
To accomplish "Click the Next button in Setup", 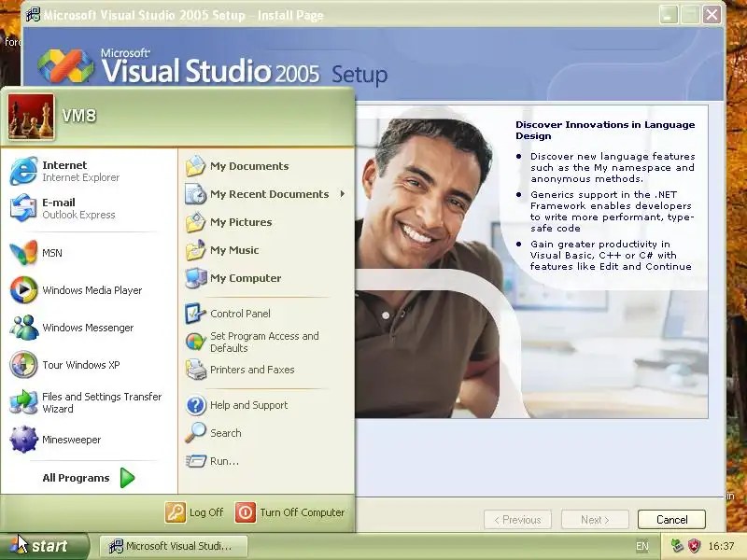I will [595, 520].
